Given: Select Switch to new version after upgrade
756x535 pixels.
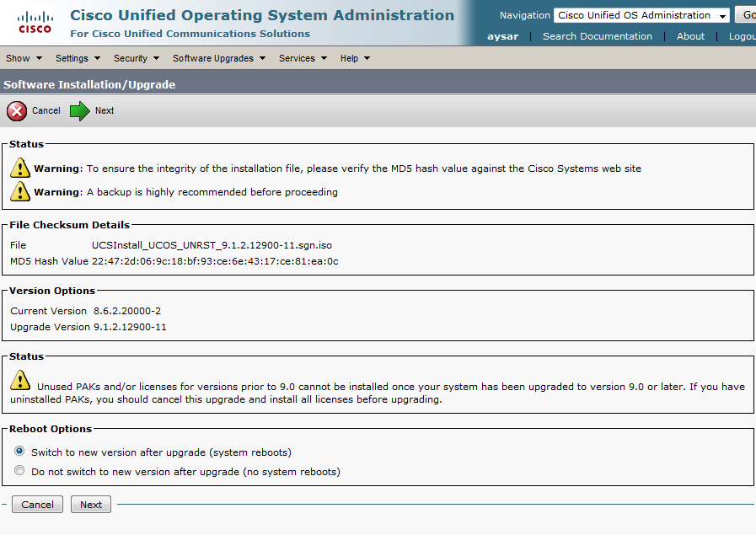Looking at the screenshot, I should [19, 452].
